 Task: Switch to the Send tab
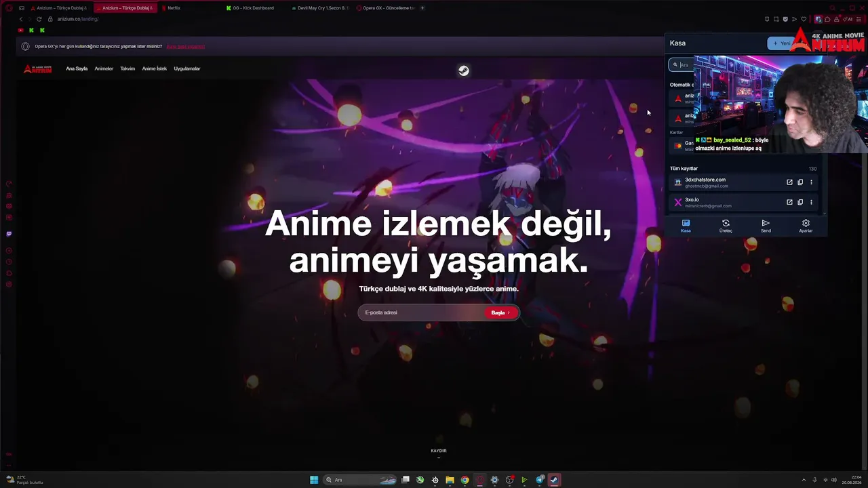click(x=766, y=226)
